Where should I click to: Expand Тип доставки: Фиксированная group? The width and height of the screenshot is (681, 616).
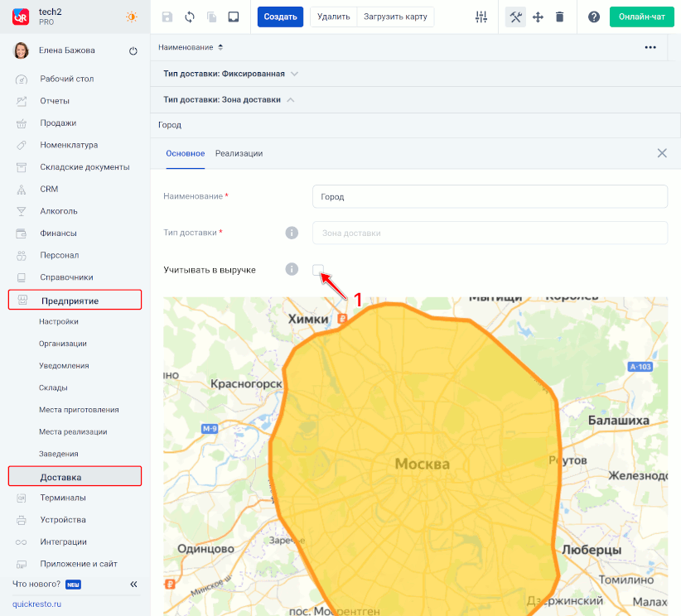pos(230,74)
